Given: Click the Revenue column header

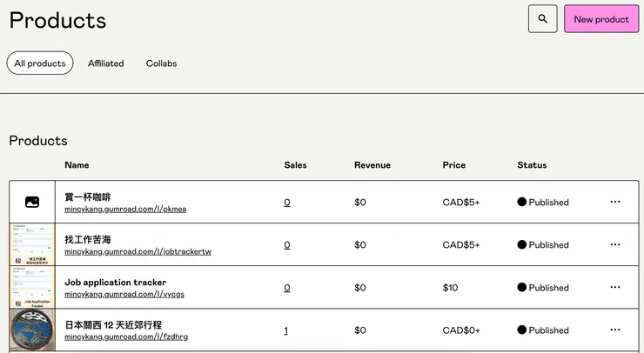Looking at the screenshot, I should point(372,165).
